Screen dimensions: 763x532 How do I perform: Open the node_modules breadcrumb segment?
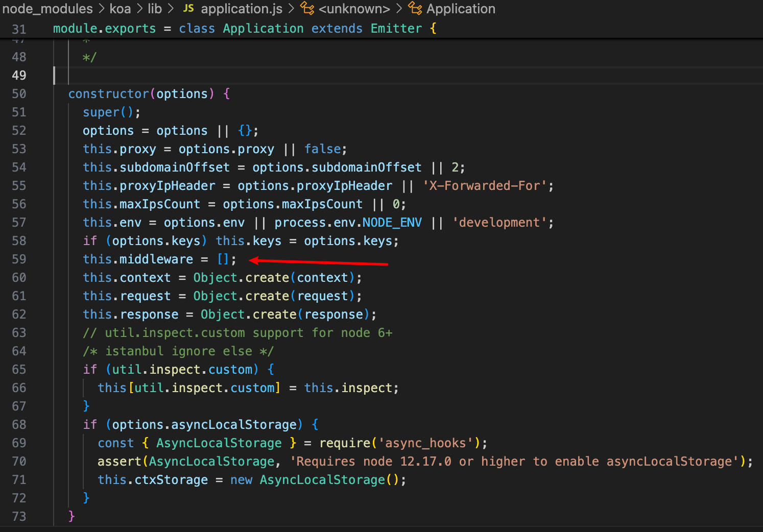pyautogui.click(x=47, y=9)
